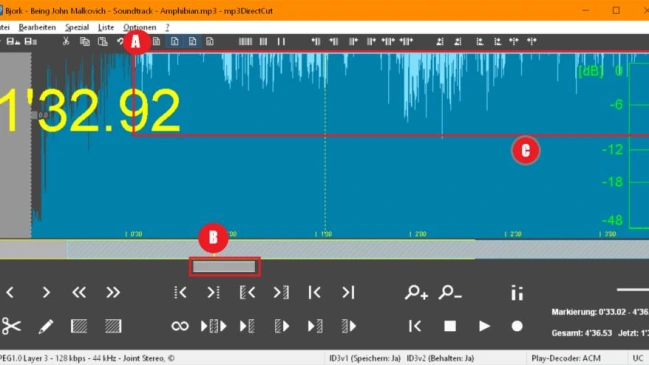
Task: Click the 128 kbps Joint Stereo status text
Action: 87,358
